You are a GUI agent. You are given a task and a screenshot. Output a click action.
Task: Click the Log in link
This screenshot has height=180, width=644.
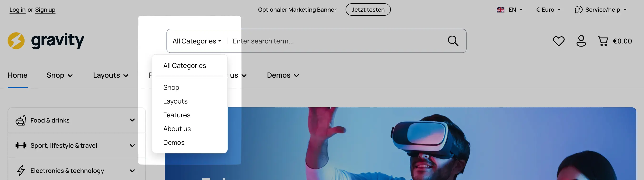point(17,10)
